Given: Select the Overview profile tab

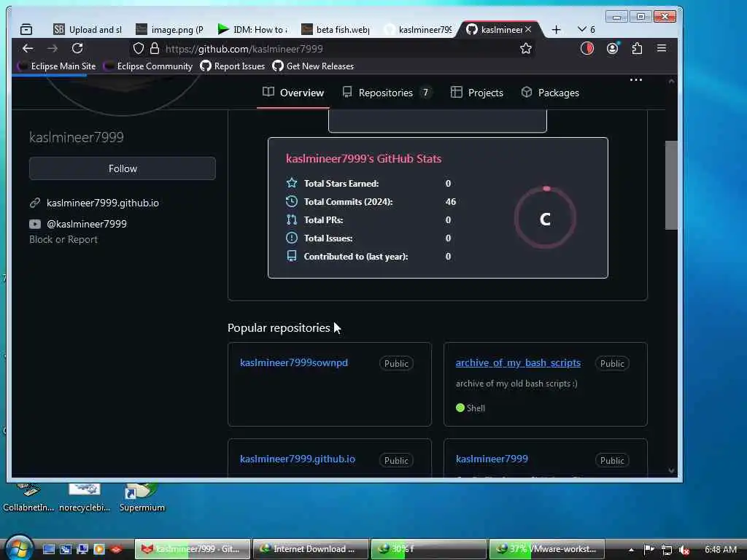Looking at the screenshot, I should pos(293,93).
